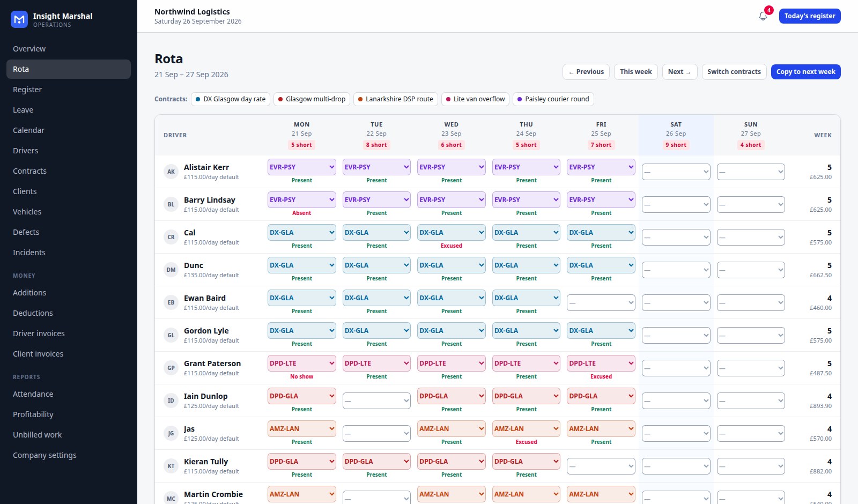The image size is (858, 504).
Task: Click the Today's register button
Action: click(810, 16)
